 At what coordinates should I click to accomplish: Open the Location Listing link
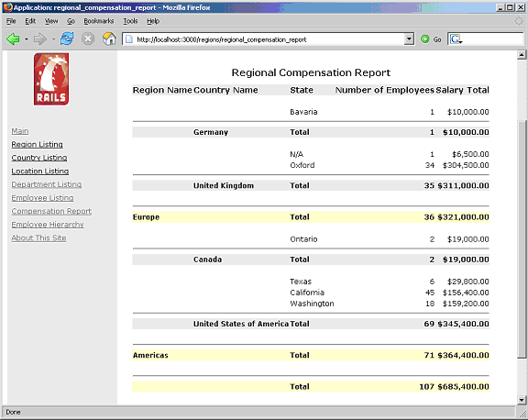coord(40,171)
